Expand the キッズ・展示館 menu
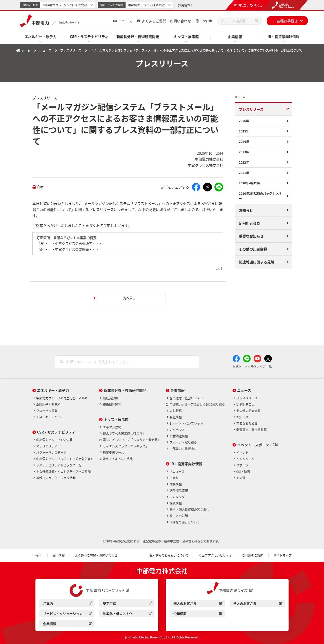 coord(186,37)
